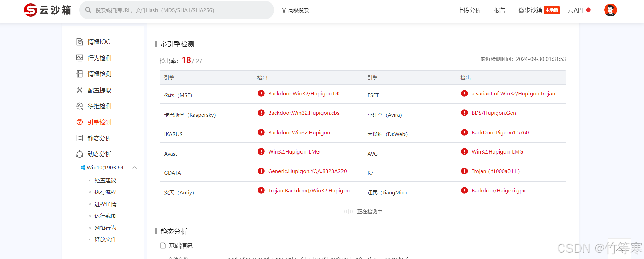This screenshot has width=644, height=259.
Task: Focus the URL or file hash search field
Action: [180, 10]
